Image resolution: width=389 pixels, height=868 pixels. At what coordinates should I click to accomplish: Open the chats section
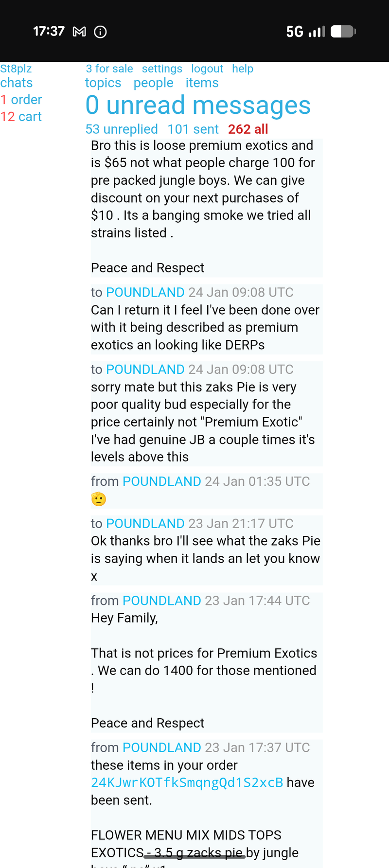click(x=17, y=83)
